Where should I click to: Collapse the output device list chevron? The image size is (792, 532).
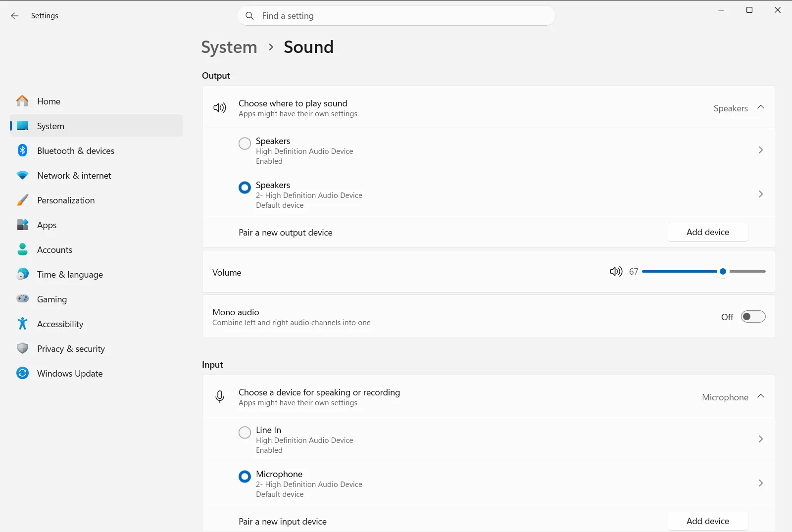point(761,107)
